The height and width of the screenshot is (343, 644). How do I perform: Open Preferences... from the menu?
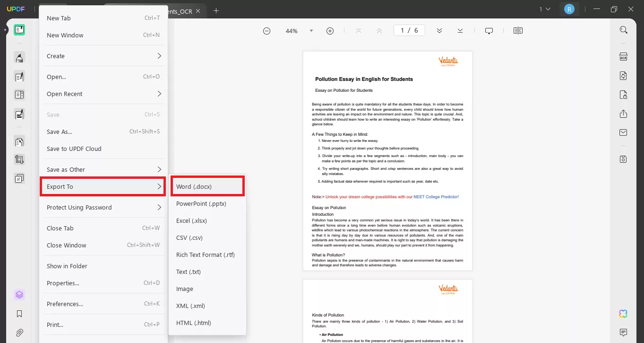(103, 304)
